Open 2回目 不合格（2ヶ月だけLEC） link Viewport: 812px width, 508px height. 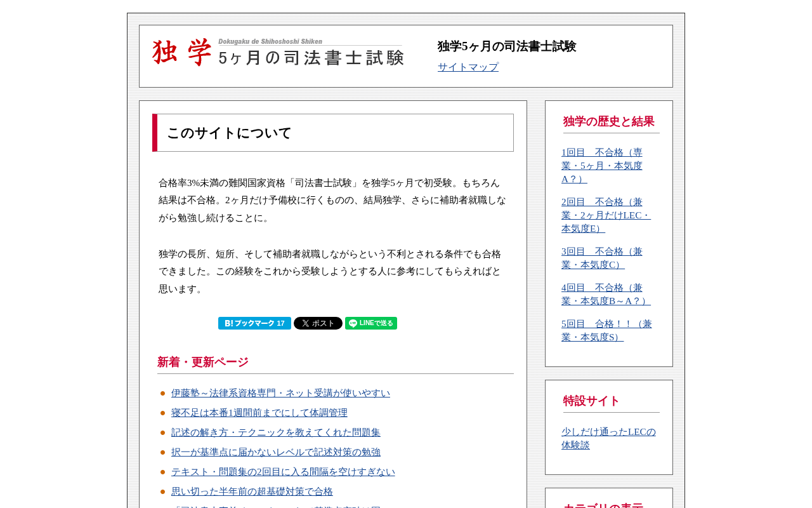606,215
